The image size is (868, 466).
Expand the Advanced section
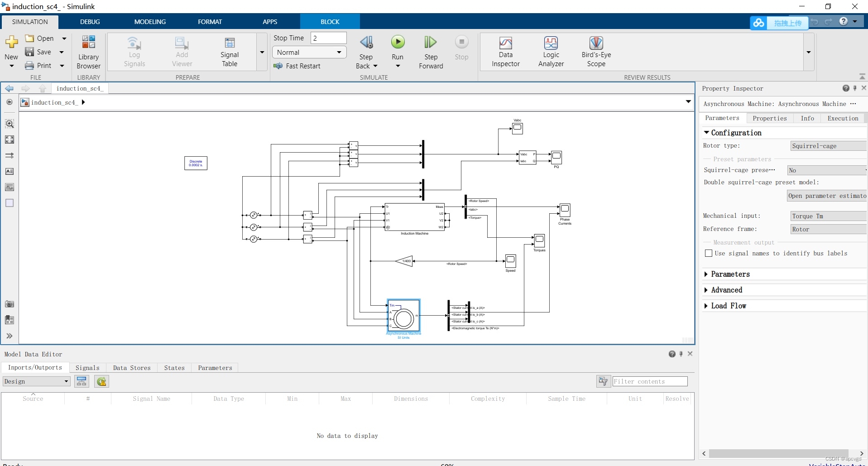(706, 290)
